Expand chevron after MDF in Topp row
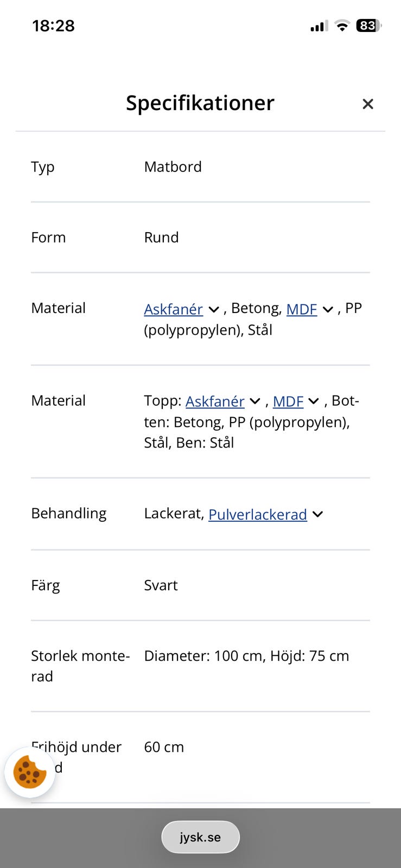This screenshot has height=868, width=401. pos(314,402)
